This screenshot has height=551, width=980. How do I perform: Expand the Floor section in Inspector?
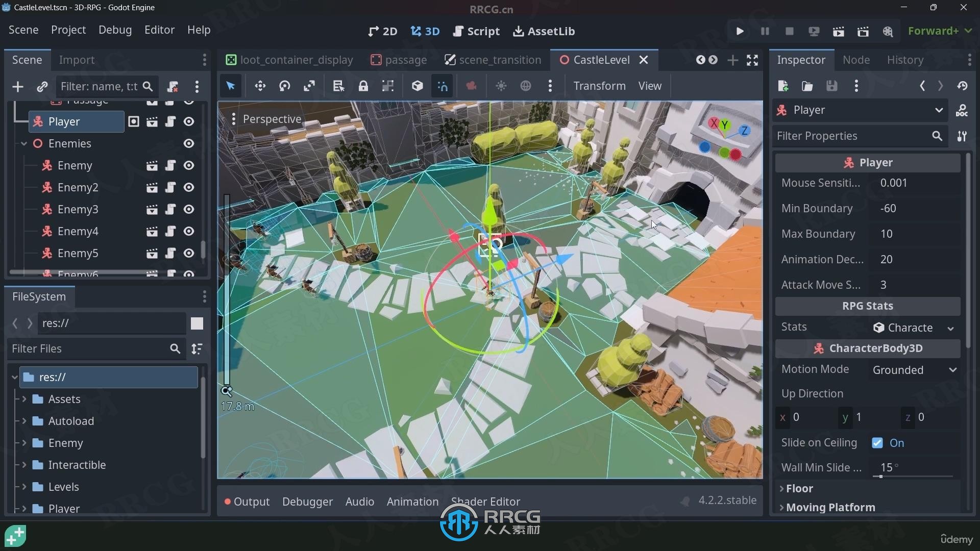tap(800, 488)
